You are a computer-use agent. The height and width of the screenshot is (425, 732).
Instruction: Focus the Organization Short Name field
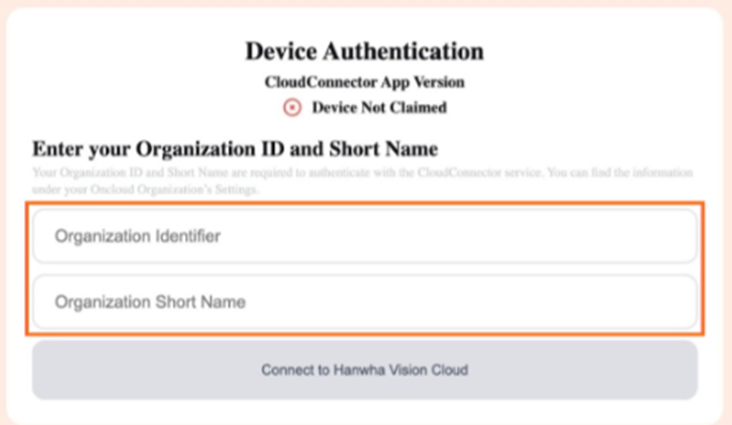tap(365, 302)
